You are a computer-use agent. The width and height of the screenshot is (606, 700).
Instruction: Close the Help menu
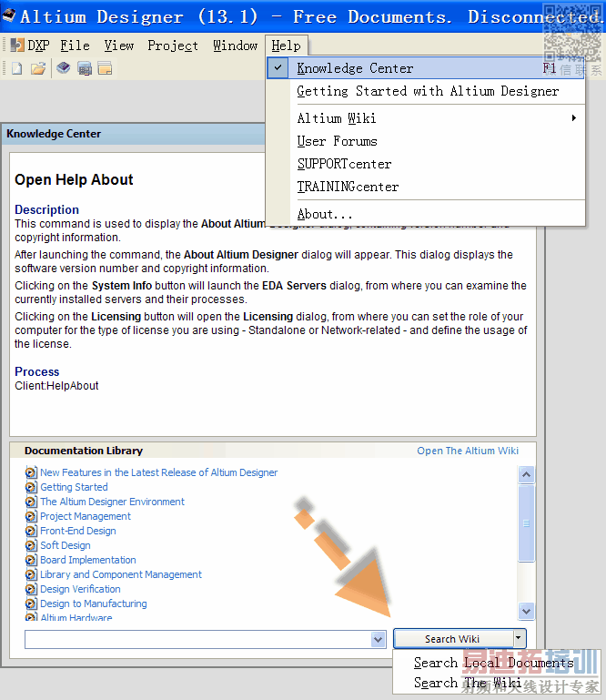click(x=286, y=46)
